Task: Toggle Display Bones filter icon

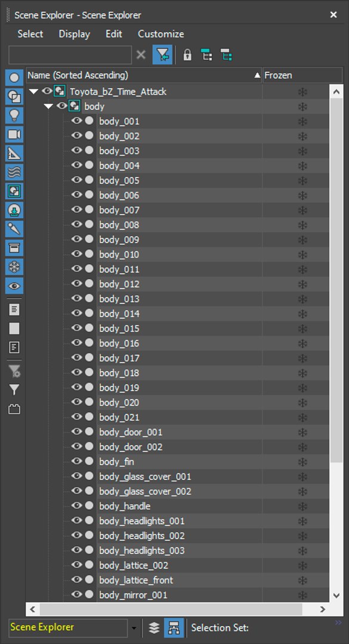Action: (14, 229)
